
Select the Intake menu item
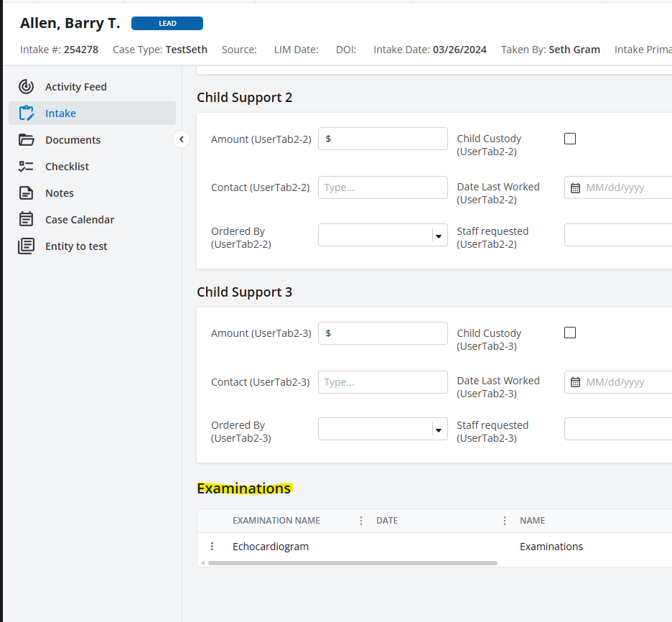coord(92,113)
